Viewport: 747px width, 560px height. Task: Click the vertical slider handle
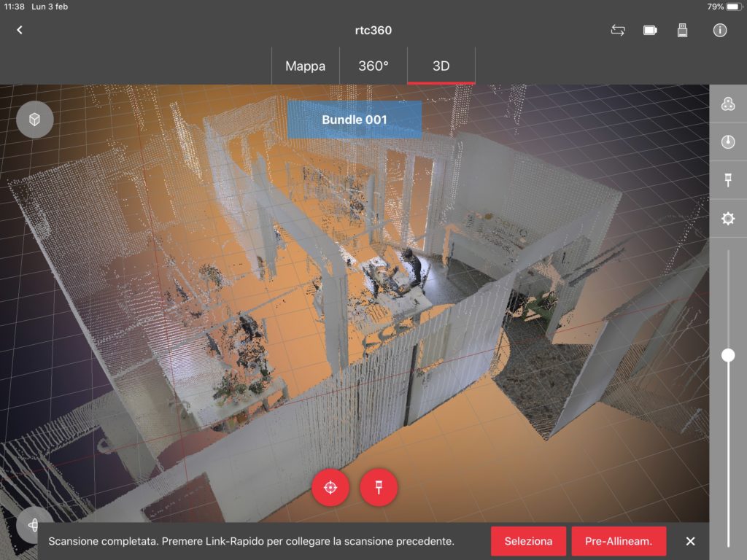point(728,355)
